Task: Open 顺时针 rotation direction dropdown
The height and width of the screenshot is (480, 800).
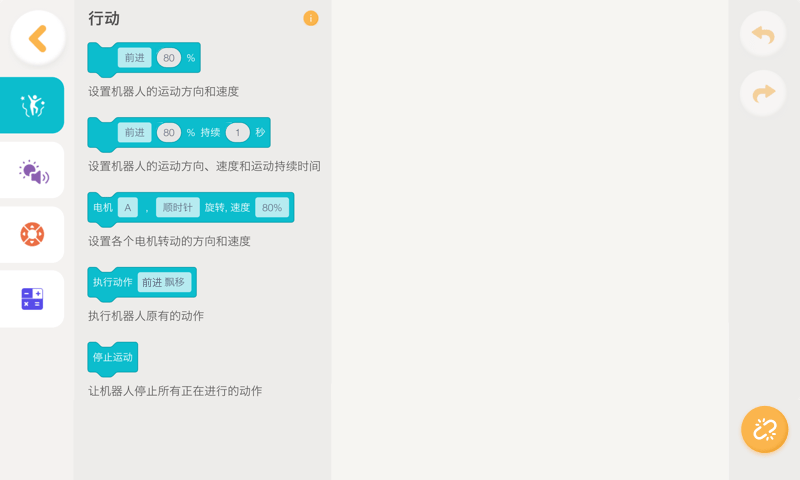Action: (x=177, y=207)
